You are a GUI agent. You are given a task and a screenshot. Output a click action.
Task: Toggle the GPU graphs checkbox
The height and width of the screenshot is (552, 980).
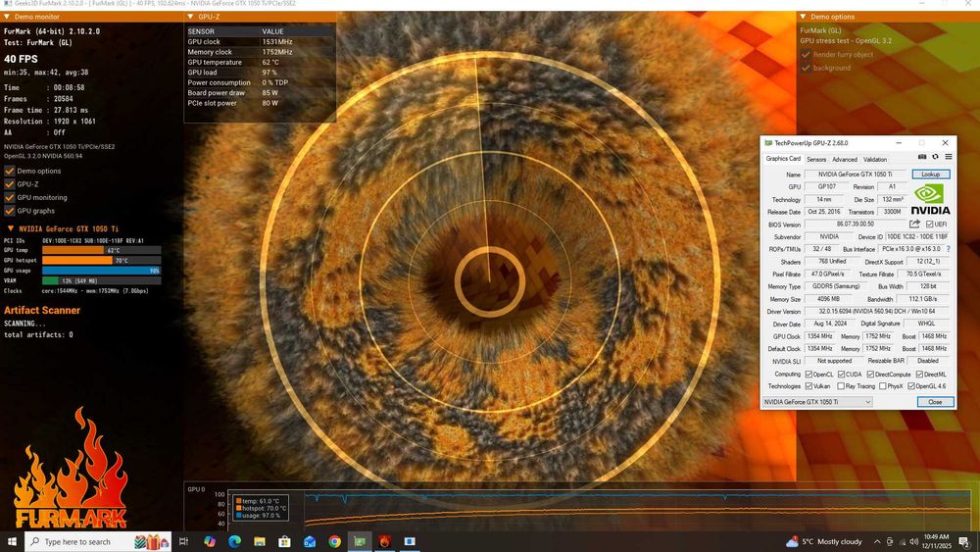click(10, 211)
